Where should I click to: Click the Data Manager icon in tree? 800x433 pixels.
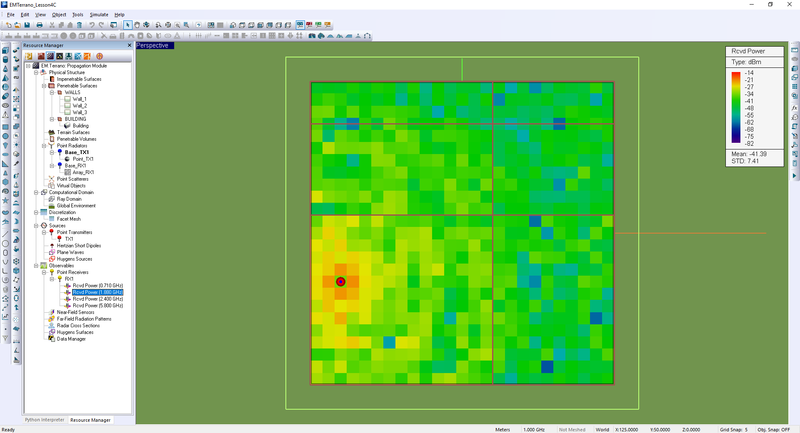click(52, 339)
